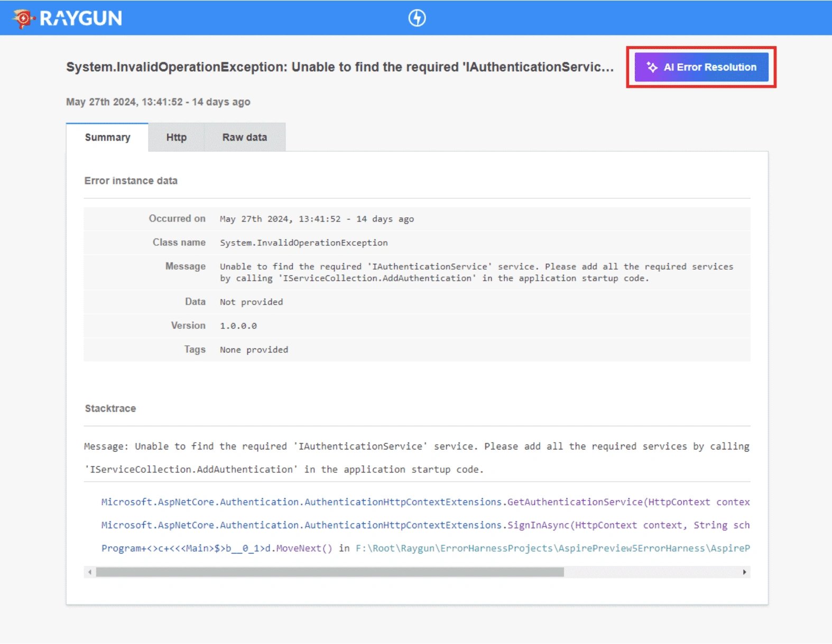Click the Message value in instance data

click(477, 272)
